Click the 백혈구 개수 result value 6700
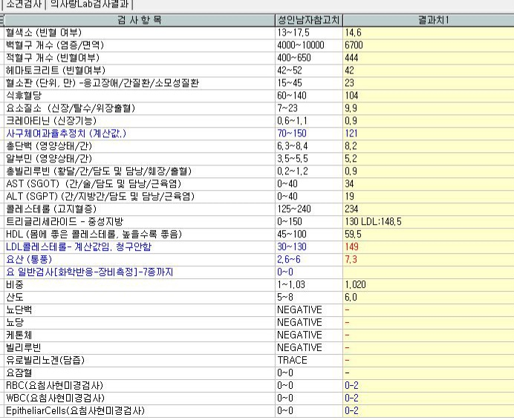Viewport: 514px width, 420px height. pos(354,45)
